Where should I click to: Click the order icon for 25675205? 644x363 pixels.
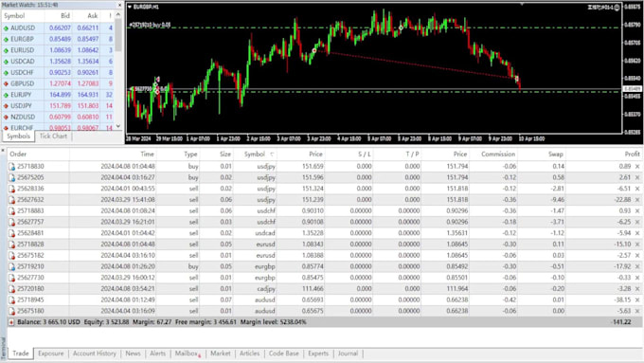click(x=11, y=177)
